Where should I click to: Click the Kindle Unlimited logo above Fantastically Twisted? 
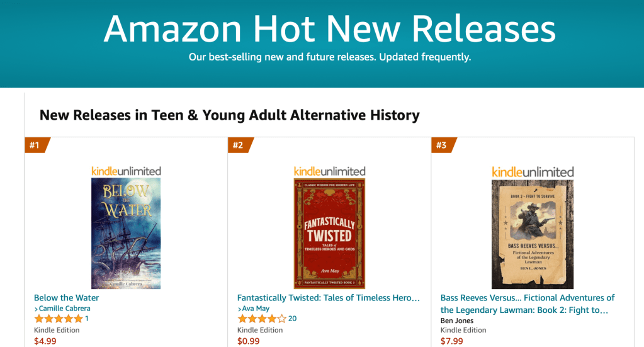tap(329, 171)
